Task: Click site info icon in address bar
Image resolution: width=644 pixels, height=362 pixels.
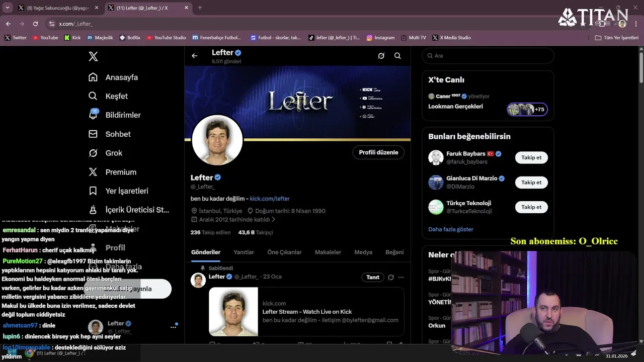Action: 51,24
